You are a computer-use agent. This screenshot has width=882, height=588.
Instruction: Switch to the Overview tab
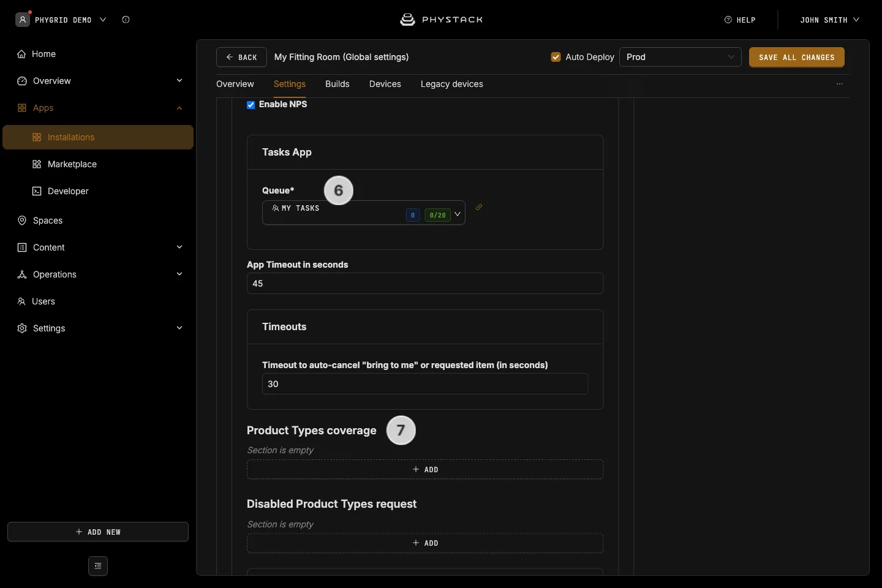235,84
